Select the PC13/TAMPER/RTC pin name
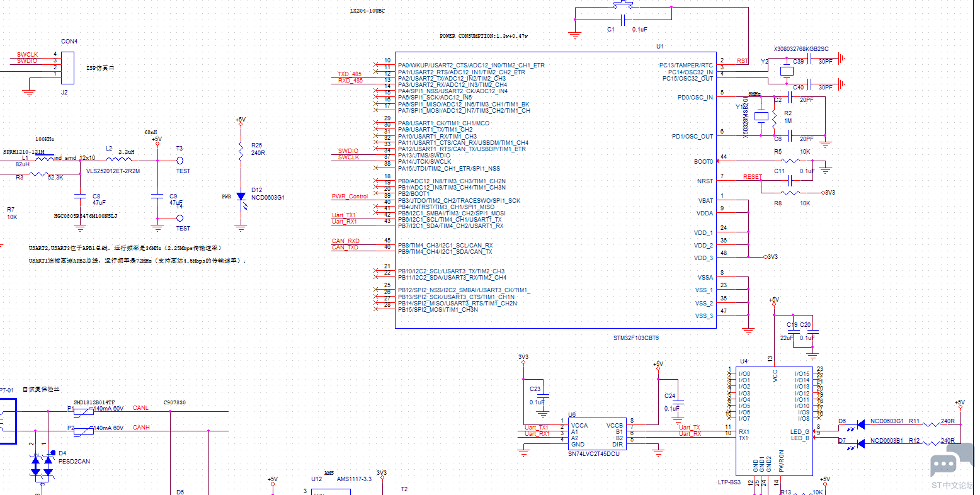This screenshot has width=980, height=495. [x=687, y=65]
